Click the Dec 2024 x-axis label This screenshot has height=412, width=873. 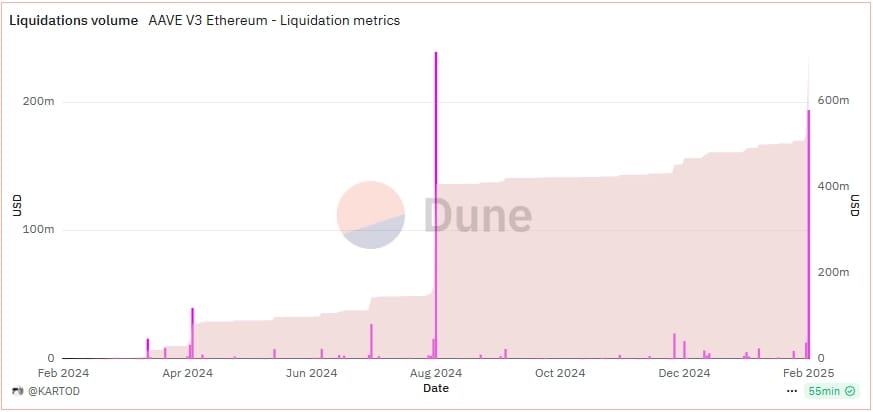tap(684, 374)
